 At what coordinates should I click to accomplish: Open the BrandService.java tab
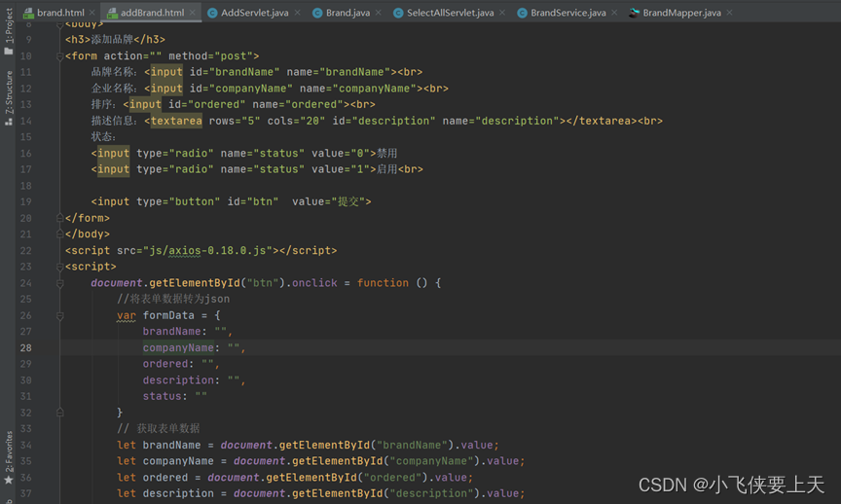pos(568,13)
